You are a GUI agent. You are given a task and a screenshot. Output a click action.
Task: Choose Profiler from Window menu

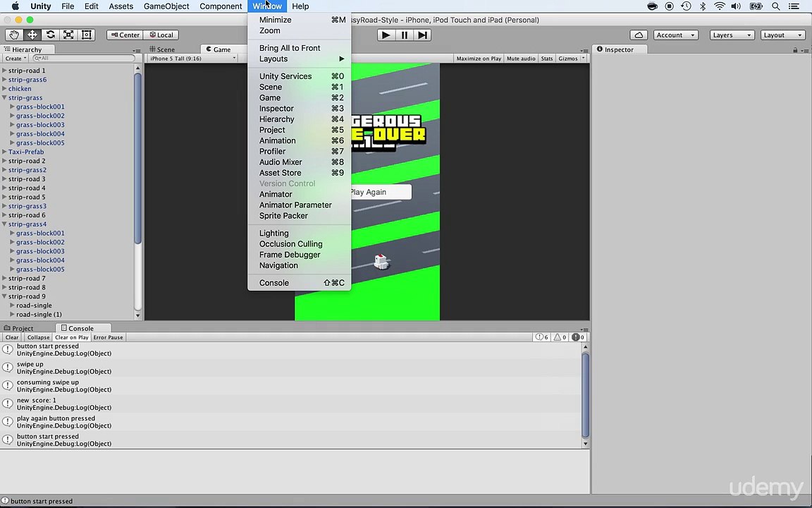[300, 152]
